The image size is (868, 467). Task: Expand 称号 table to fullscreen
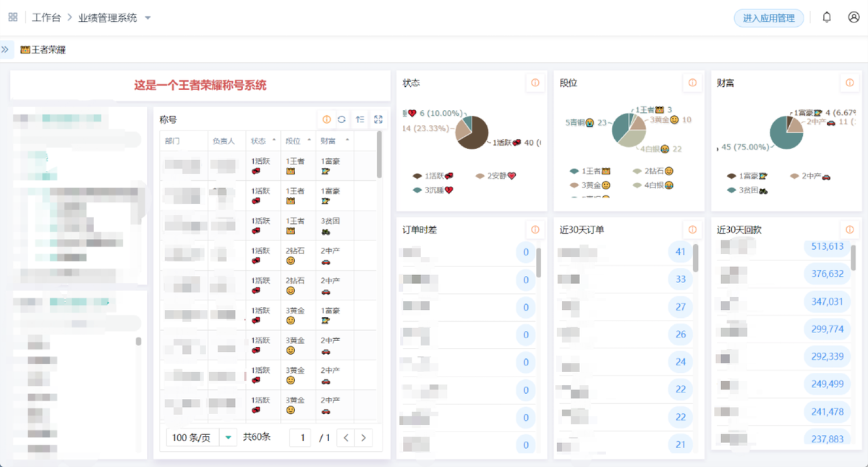[x=378, y=119]
